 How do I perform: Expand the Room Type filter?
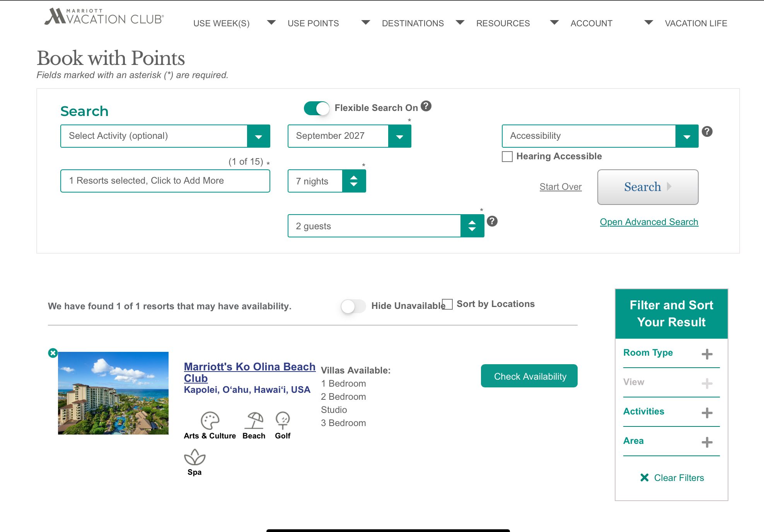click(671, 353)
